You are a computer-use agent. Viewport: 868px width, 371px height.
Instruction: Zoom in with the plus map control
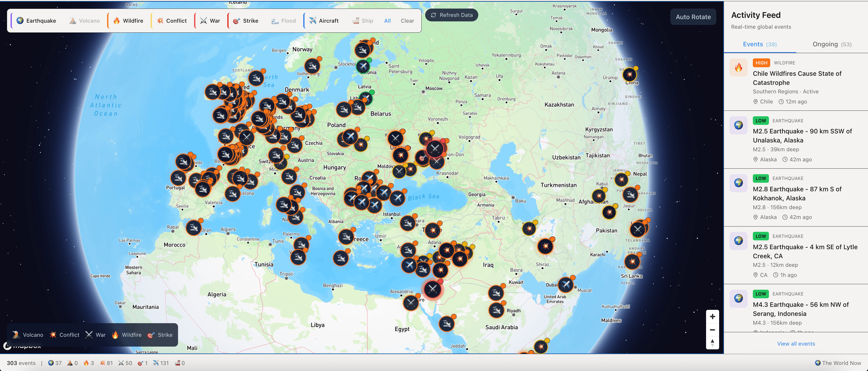712,316
